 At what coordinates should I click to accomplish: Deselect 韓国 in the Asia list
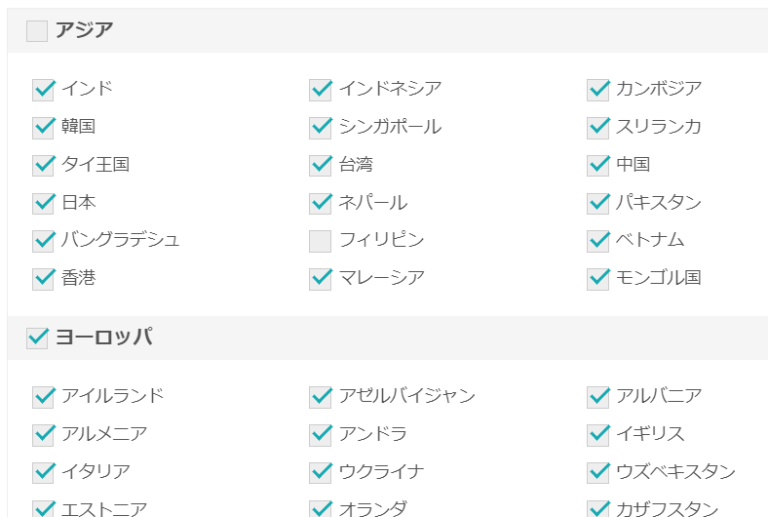point(43,128)
